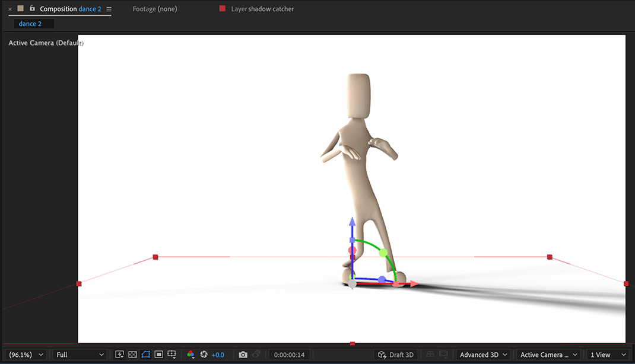Open the magnification ratio (96.1%) dropdown
Viewport: 635px width, 364px height.
pyautogui.click(x=26, y=355)
